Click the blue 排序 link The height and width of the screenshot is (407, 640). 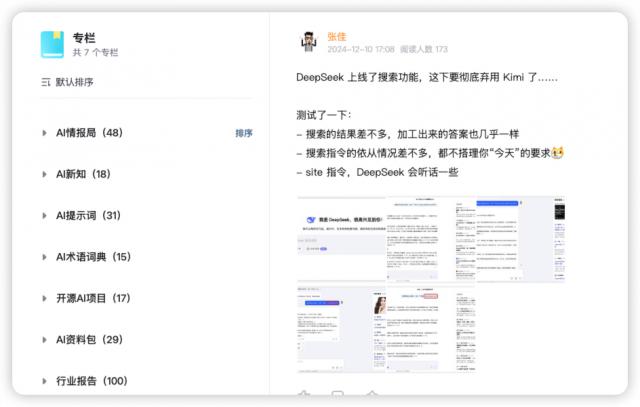pyautogui.click(x=244, y=132)
